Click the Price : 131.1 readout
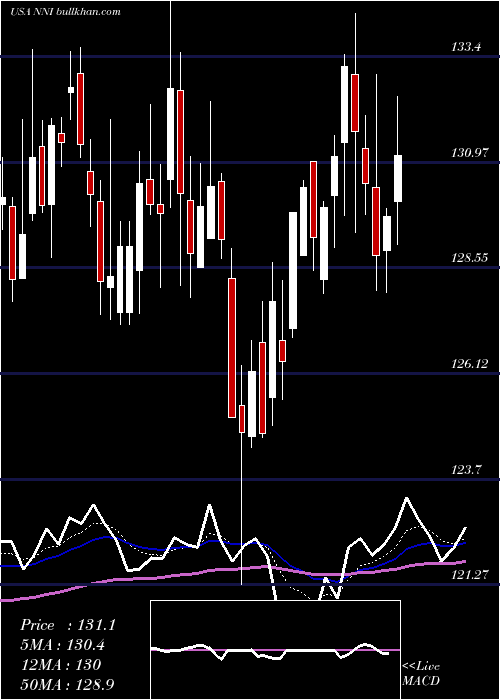 point(68,625)
